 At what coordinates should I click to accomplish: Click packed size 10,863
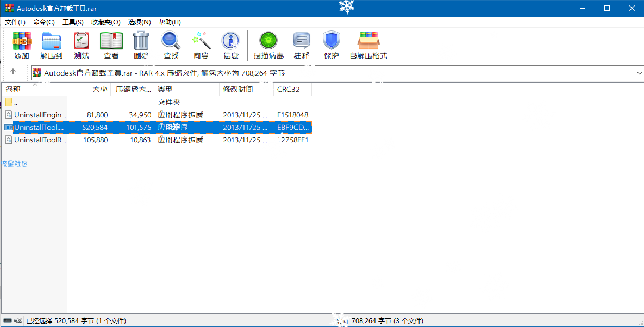(x=140, y=140)
